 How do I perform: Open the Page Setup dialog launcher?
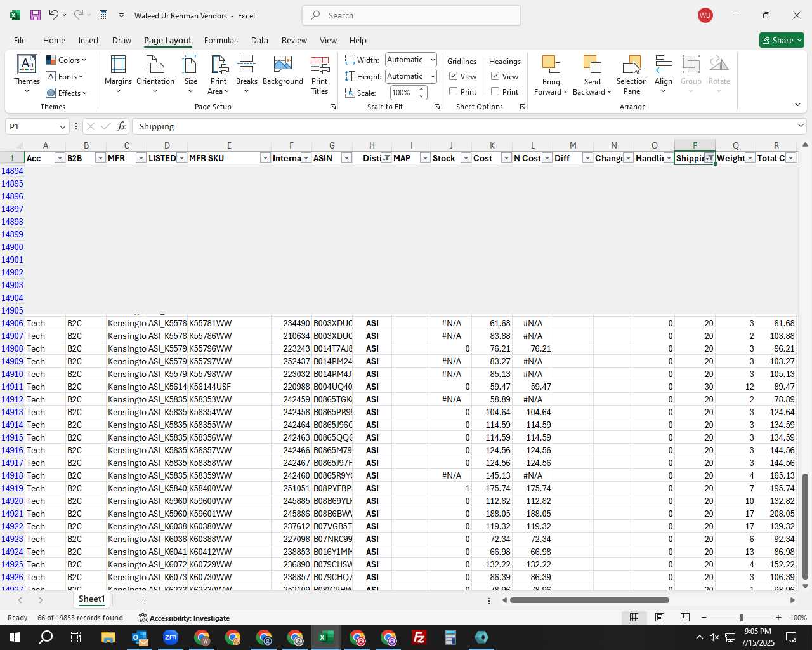(x=333, y=107)
